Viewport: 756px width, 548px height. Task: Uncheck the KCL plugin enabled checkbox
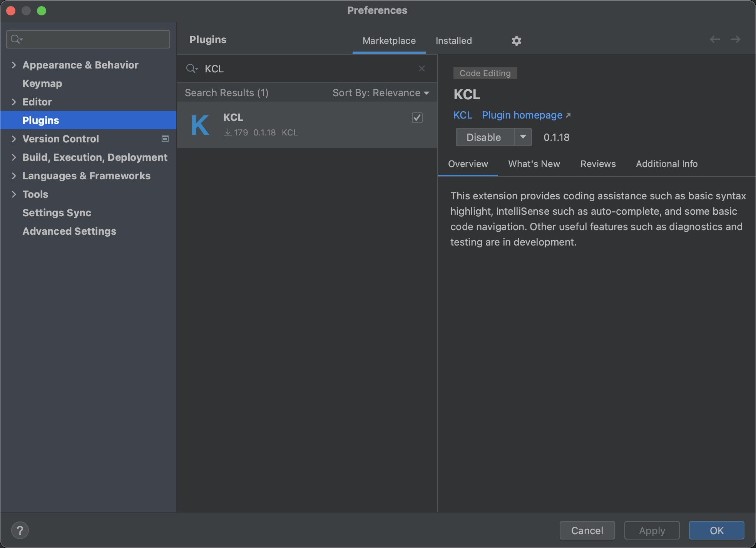click(417, 117)
